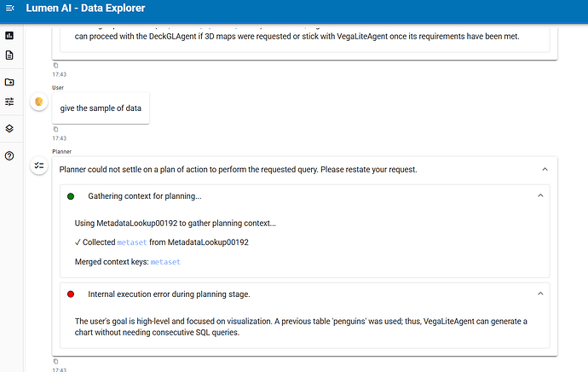Click the 'Internal execution error during planning stage.' header
The image size is (588, 372).
(168, 294)
